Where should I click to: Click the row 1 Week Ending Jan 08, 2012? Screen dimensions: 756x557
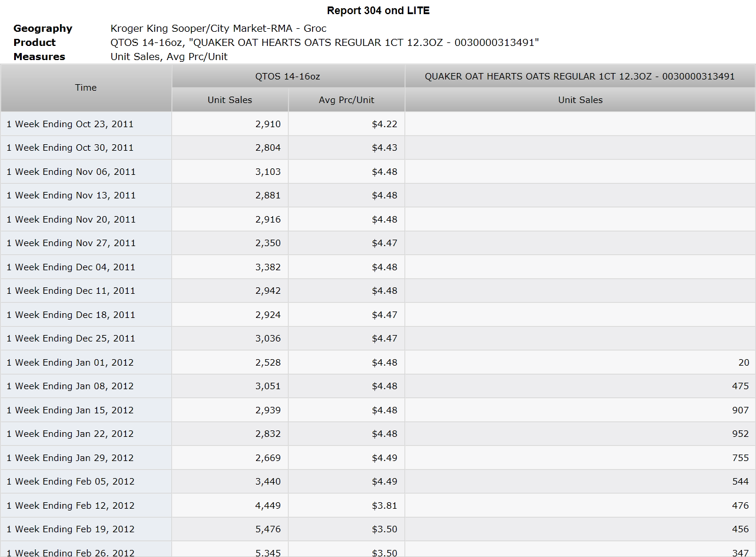pyautogui.click(x=378, y=386)
